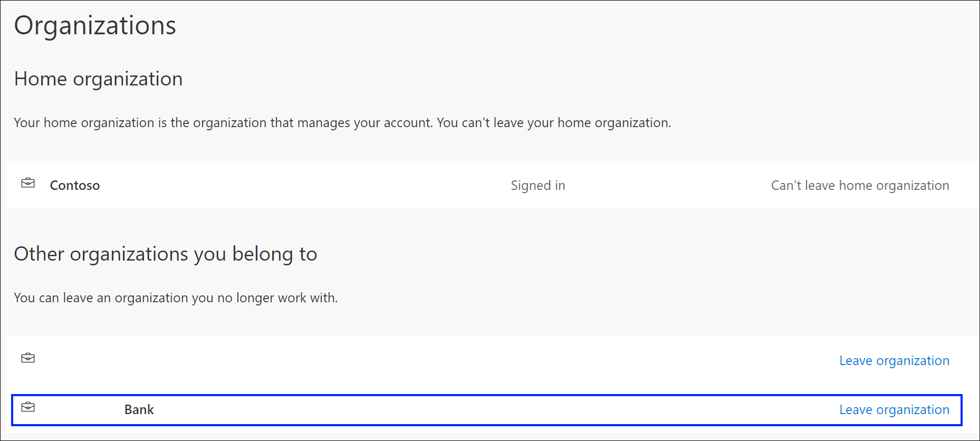Click the briefcase icon in the Bank row
The image size is (980, 441).
point(28,407)
